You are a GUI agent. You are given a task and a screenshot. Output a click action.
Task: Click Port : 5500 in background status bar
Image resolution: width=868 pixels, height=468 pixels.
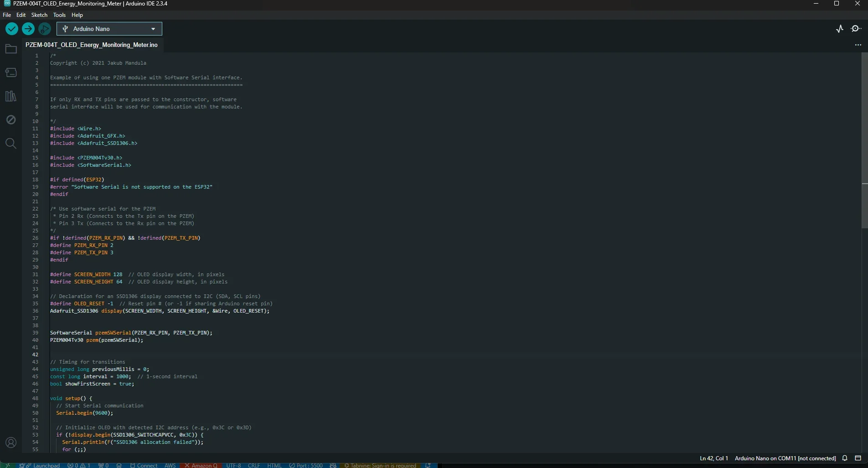306,465
